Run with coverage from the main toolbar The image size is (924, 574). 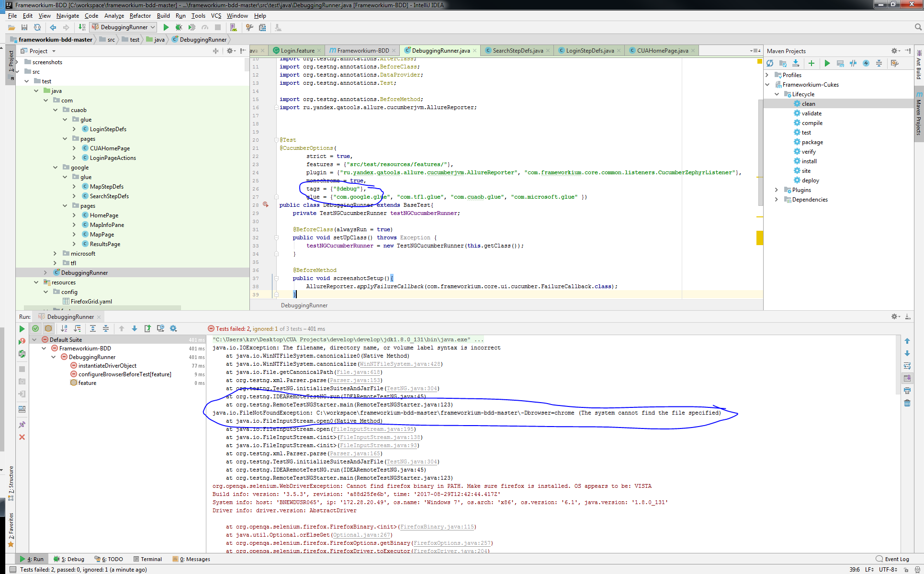192,27
